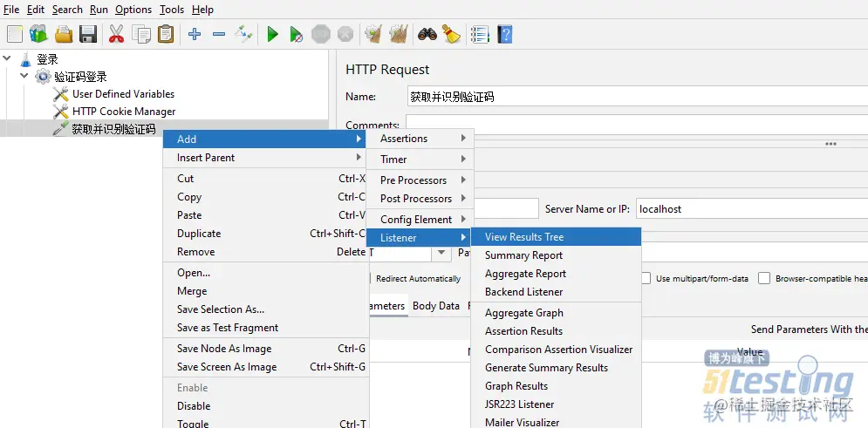Click the dropper icon of 获取并识别验证码 sampler
Viewport: 868px width, 428px height.
click(x=60, y=129)
